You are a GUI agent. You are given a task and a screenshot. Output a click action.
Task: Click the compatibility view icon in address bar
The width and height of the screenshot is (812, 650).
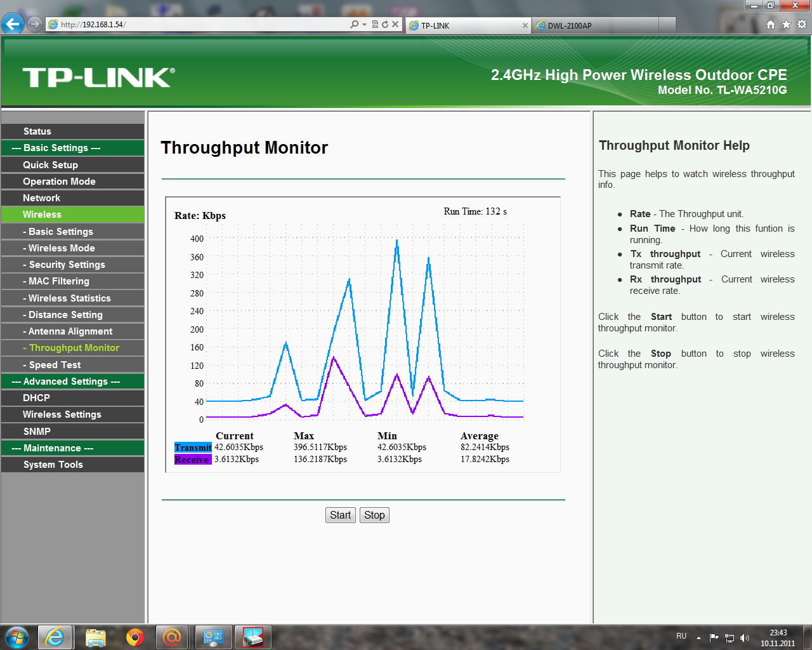coord(375,24)
